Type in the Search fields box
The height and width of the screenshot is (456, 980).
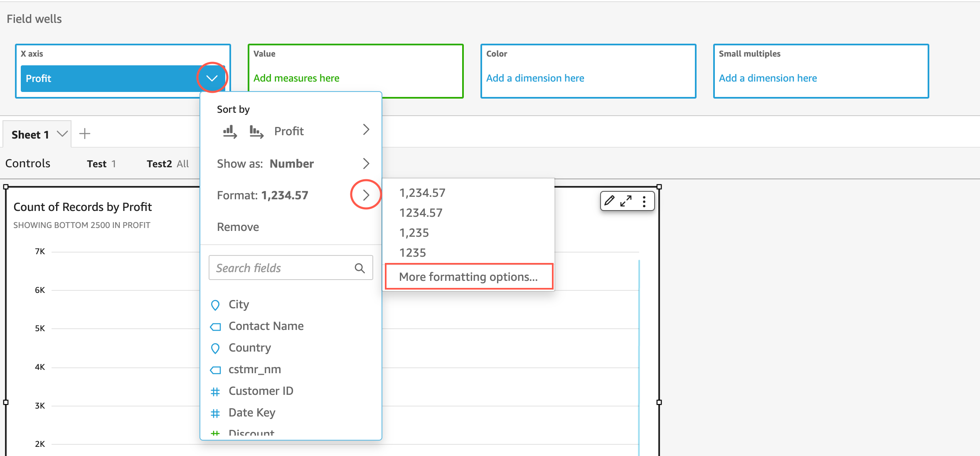pyautogui.click(x=283, y=268)
